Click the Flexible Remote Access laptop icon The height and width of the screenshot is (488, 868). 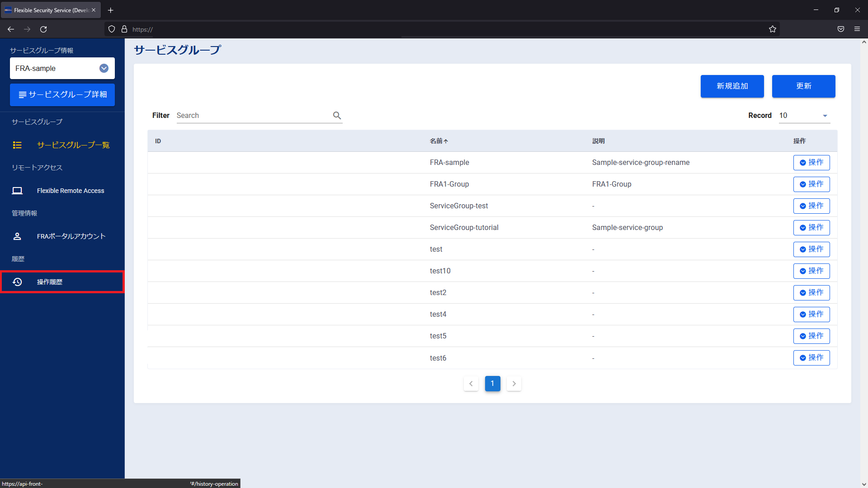tap(17, 191)
